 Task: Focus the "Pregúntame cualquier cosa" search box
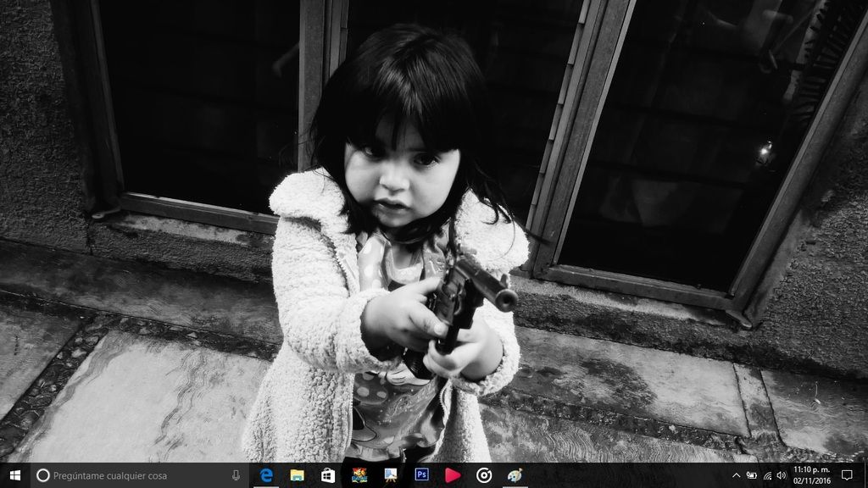pos(140,475)
